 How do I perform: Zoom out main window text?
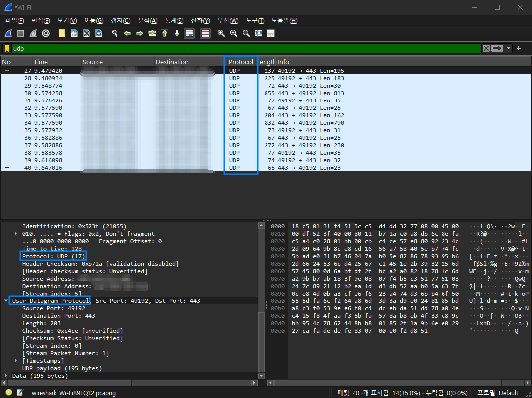click(x=233, y=33)
